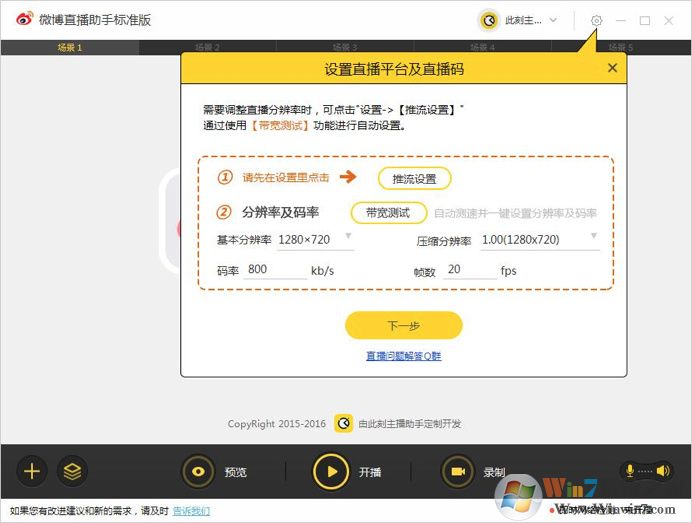This screenshot has width=692, height=523.
Task: Click the user account avatar icon
Action: click(x=489, y=20)
